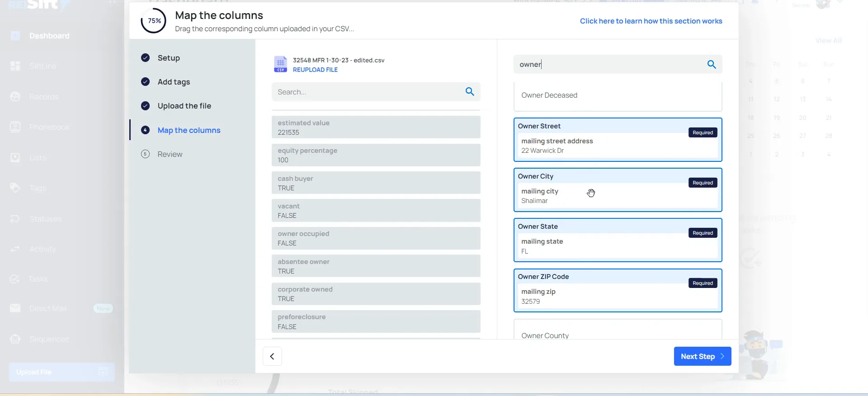This screenshot has height=396, width=868.
Task: Click the step 5 Review circle icon
Action: point(145,154)
